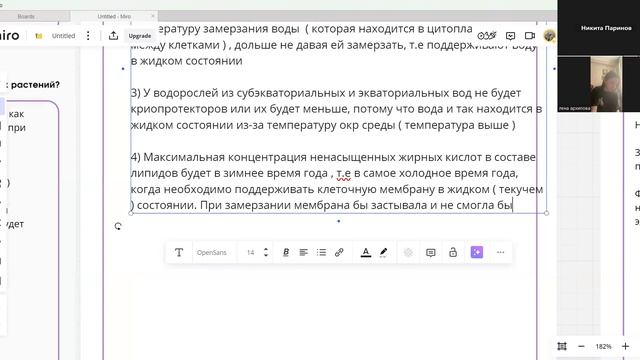
Task: Click the word 'криопротекторов' in paragraph 3
Action: (179, 109)
